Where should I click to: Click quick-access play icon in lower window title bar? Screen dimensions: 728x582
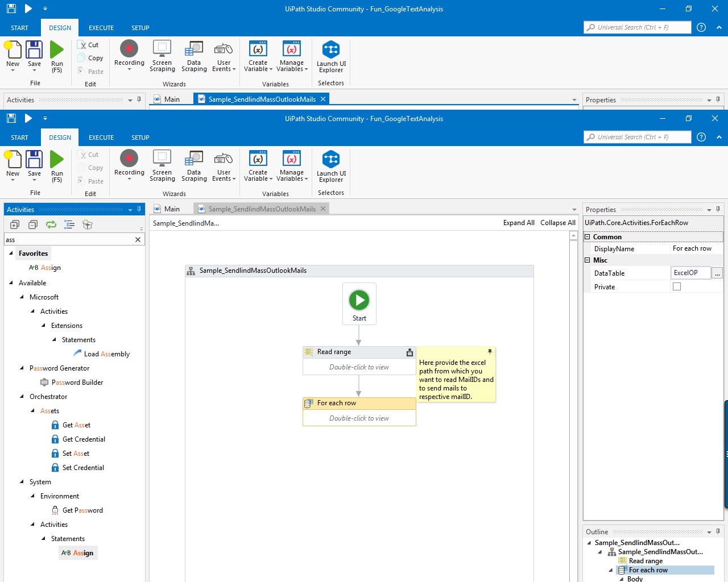coord(28,118)
